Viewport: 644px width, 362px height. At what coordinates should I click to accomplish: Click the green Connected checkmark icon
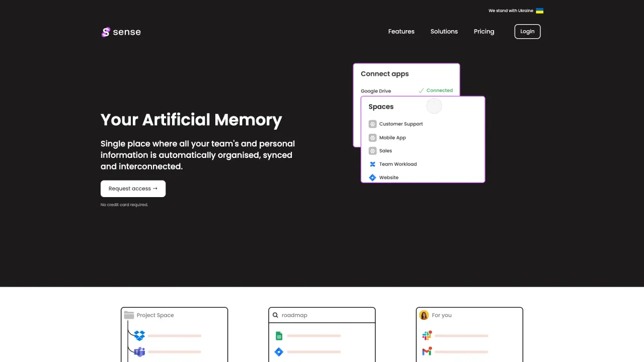421,90
